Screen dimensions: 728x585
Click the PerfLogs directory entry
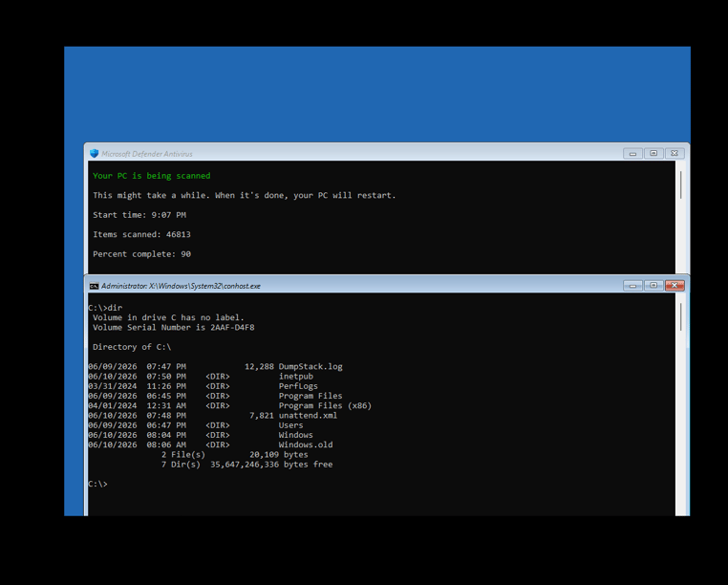(203, 385)
